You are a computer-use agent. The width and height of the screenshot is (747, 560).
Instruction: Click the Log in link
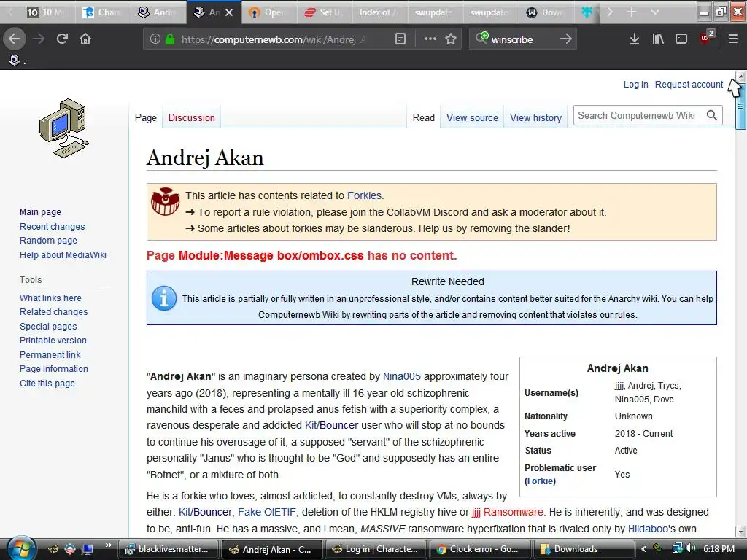click(635, 85)
